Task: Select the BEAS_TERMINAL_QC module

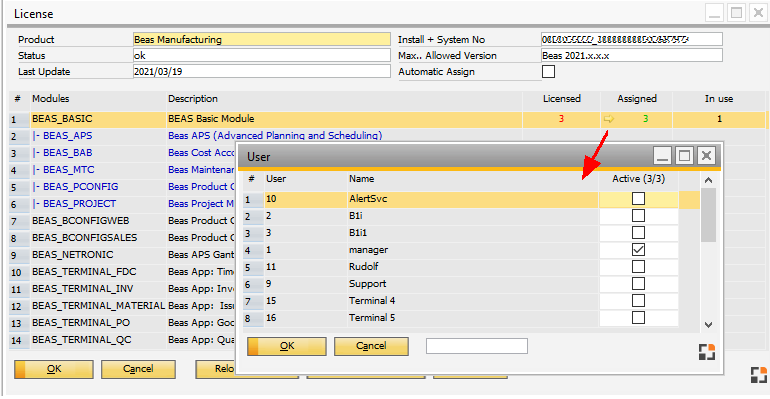Action: [x=82, y=340]
